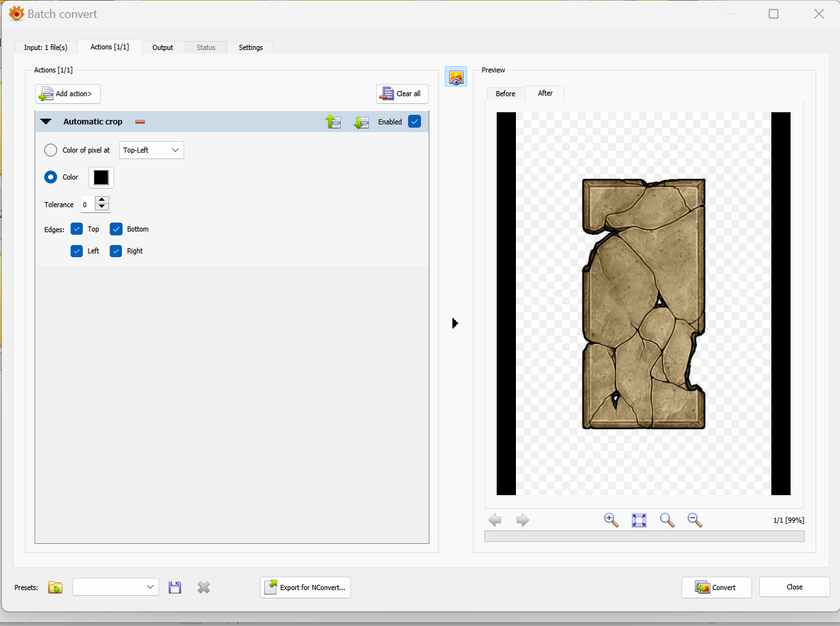Screen dimensions: 840x626
Task: Move Automatic crop action down
Action: 361,122
